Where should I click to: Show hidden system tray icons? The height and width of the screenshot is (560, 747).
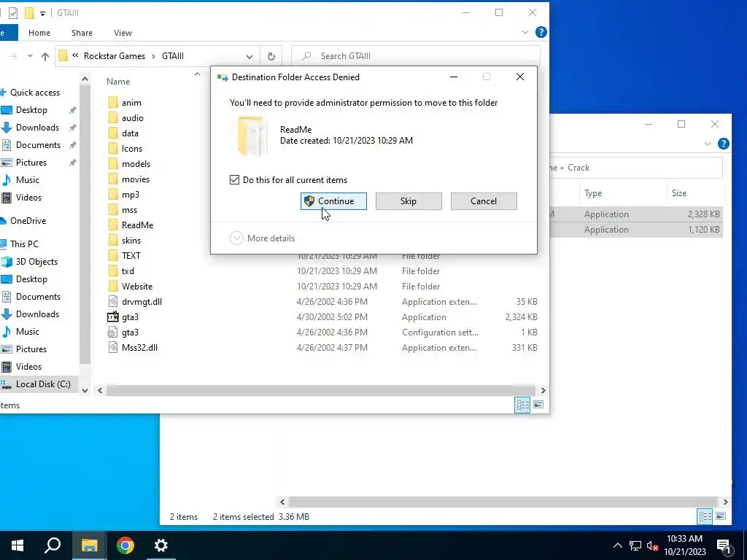pyautogui.click(x=617, y=545)
